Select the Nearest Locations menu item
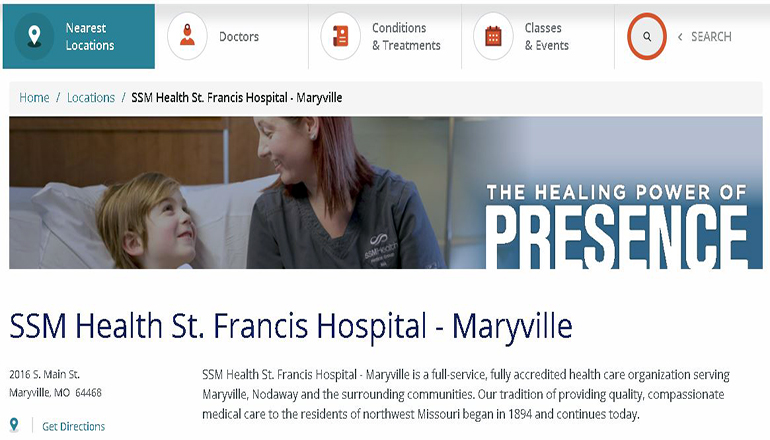The height and width of the screenshot is (440, 770). [79, 36]
